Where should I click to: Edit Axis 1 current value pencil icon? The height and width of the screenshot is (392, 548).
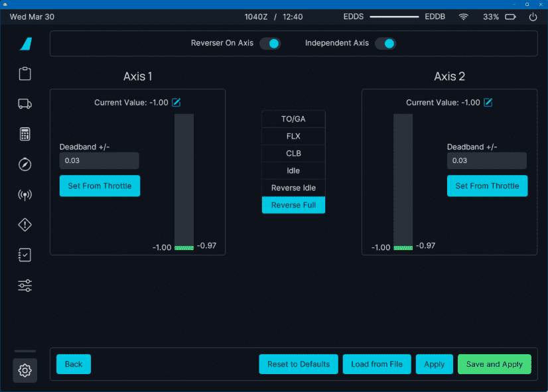176,102
